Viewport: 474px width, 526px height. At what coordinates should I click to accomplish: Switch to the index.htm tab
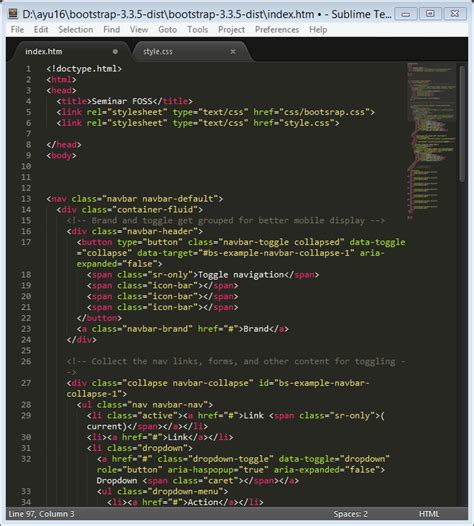tap(70, 52)
